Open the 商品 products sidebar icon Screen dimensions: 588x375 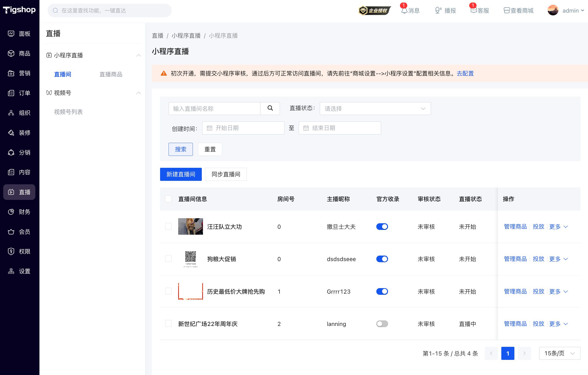point(11,53)
